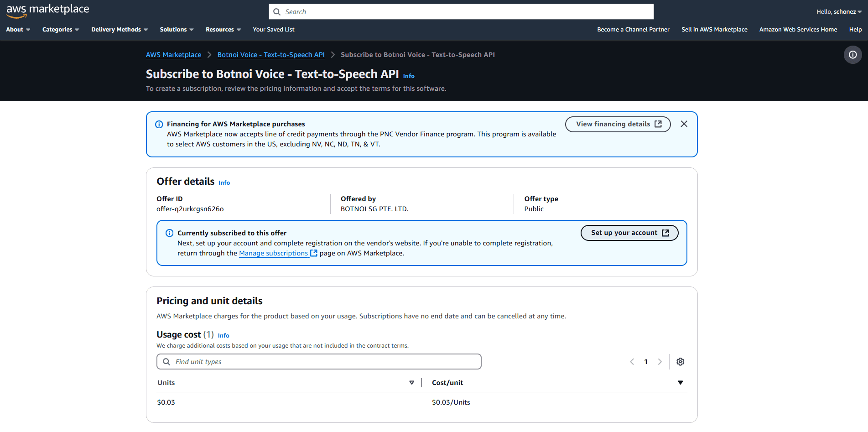Click the offer ID offer-q2urkcgsn626o
Image resolution: width=868 pixels, height=432 pixels.
(190, 209)
